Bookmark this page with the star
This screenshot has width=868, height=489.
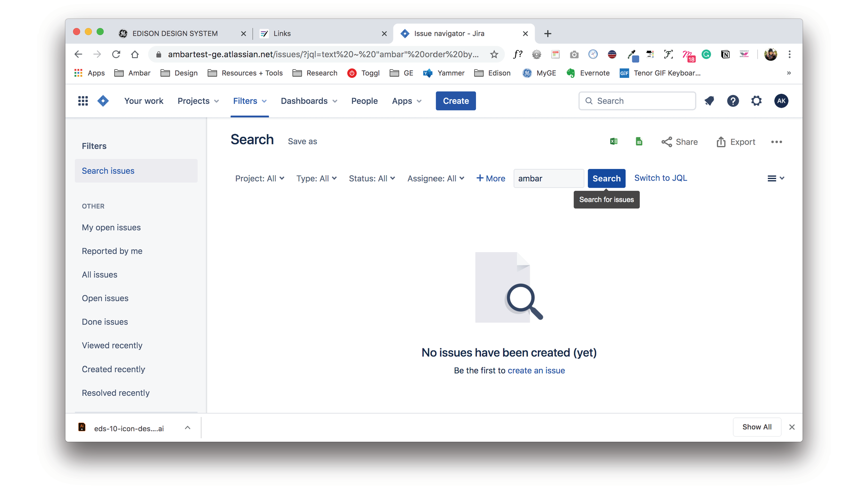point(494,54)
